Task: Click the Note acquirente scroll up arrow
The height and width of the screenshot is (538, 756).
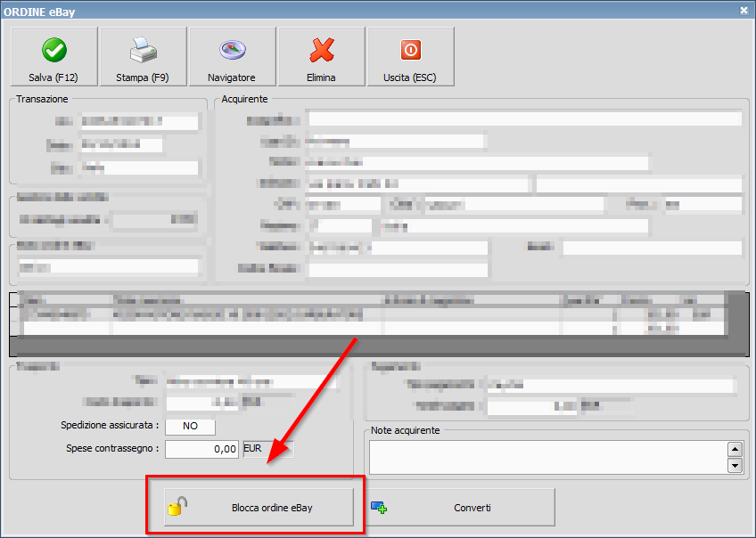Action: coord(735,450)
